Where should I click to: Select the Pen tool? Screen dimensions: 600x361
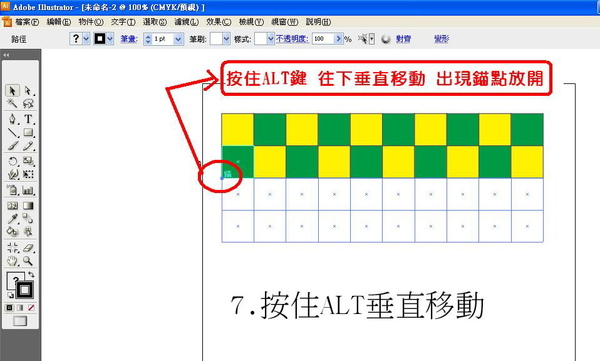tap(12, 119)
